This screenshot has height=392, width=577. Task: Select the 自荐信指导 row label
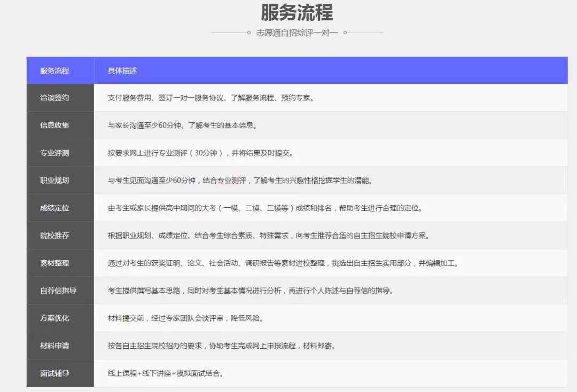point(58,291)
